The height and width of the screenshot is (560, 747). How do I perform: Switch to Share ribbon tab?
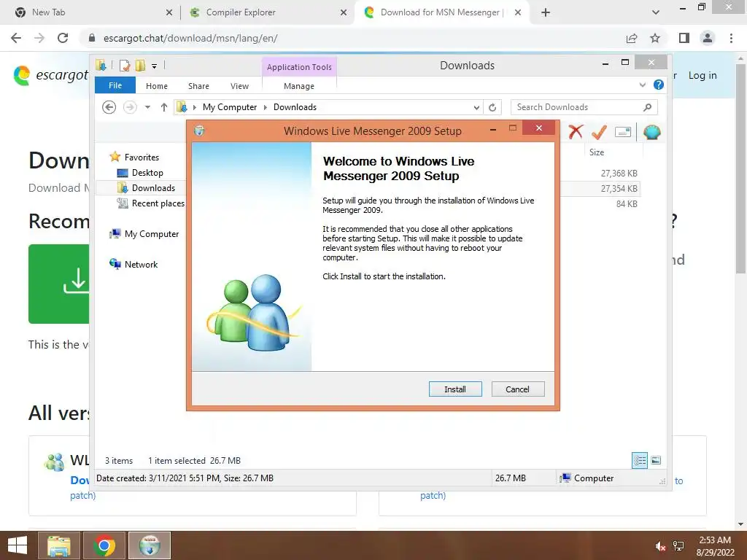[198, 86]
